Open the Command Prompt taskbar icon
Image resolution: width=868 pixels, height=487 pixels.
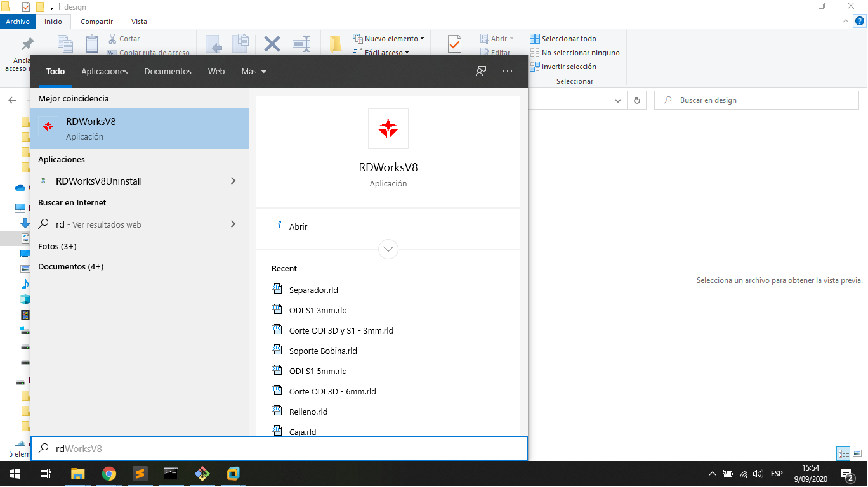pyautogui.click(x=171, y=474)
